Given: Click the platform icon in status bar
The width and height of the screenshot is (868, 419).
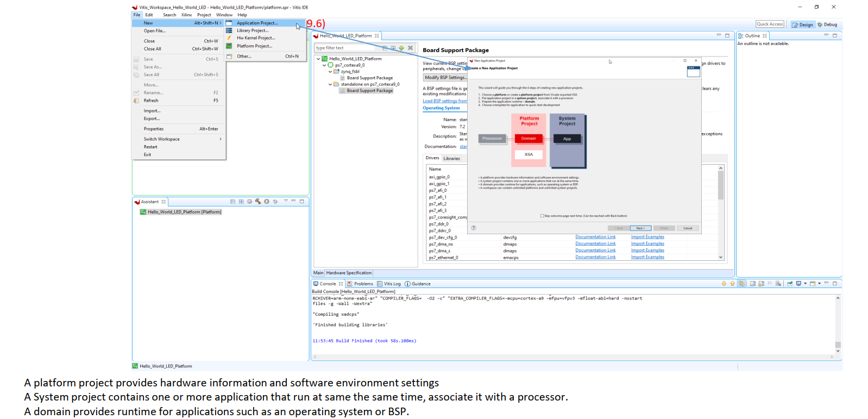Looking at the screenshot, I should (135, 366).
